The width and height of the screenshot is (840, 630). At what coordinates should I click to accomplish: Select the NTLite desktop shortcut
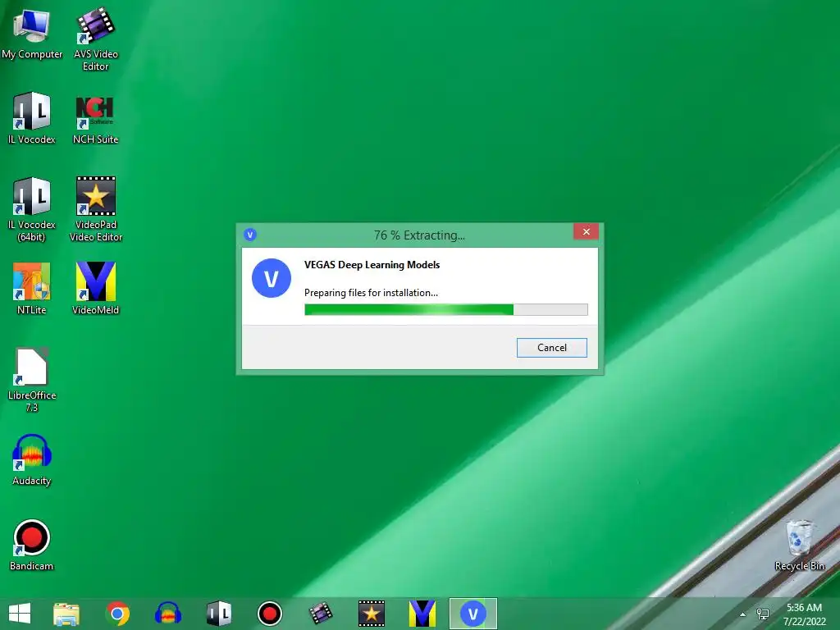pyautogui.click(x=32, y=288)
